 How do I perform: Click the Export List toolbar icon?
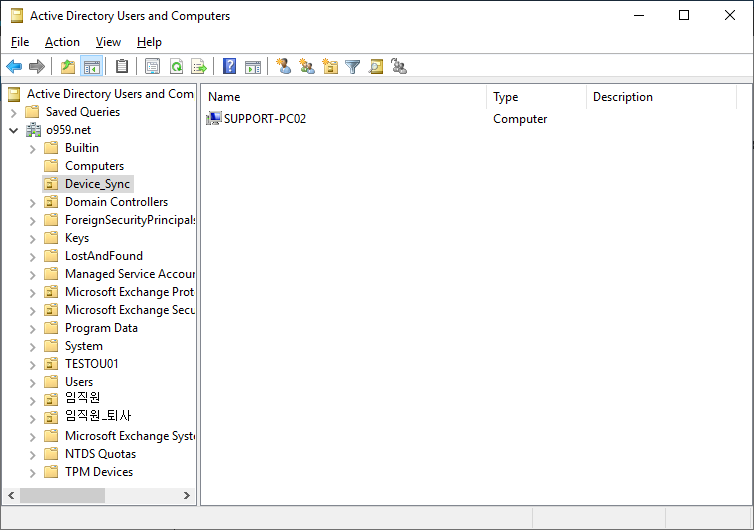[199, 66]
